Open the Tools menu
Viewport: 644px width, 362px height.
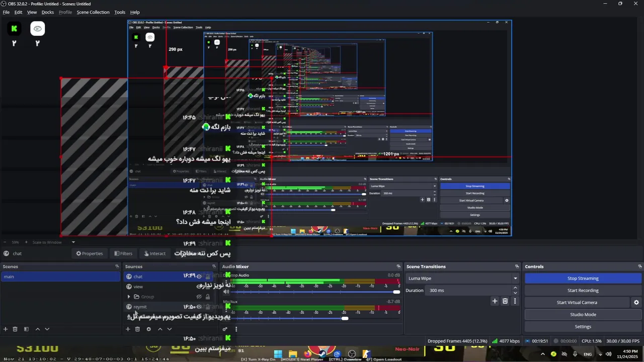120,12
